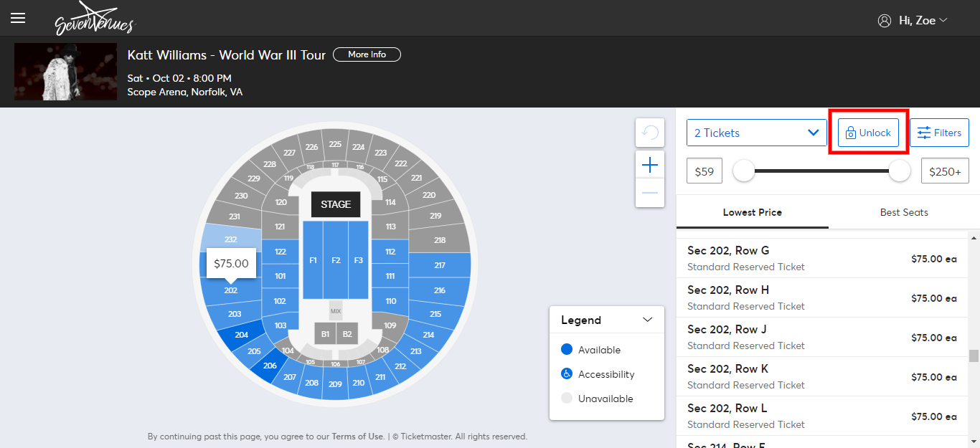This screenshot has height=448, width=980.
Task: Reset the seat map view
Action: 650,133
